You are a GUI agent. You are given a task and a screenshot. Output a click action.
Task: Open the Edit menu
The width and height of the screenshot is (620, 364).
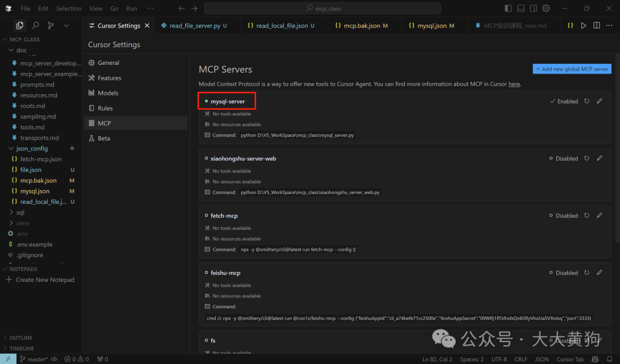43,8
